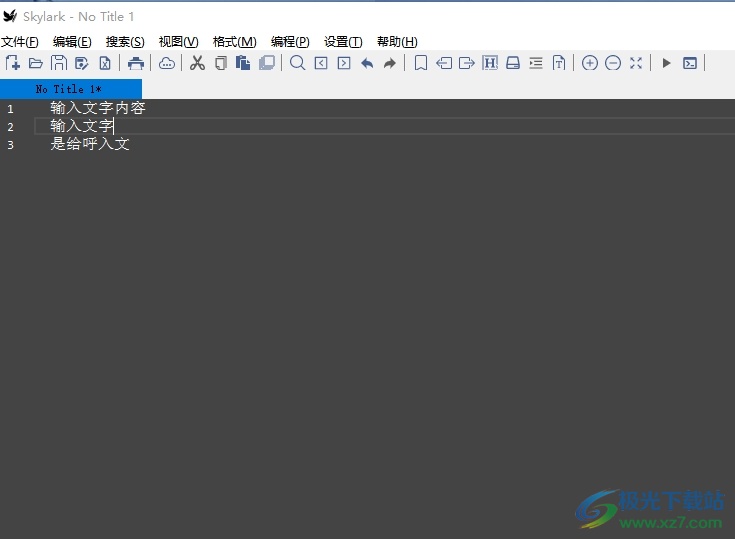Screen dimensions: 735x539
Task: Select the No Title 1* tab
Action: point(71,89)
